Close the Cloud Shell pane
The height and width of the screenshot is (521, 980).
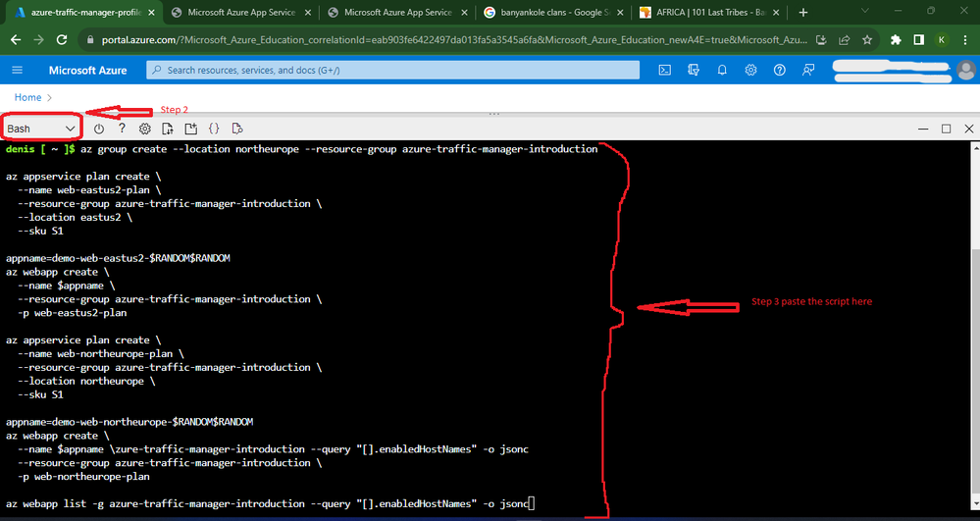tap(969, 129)
